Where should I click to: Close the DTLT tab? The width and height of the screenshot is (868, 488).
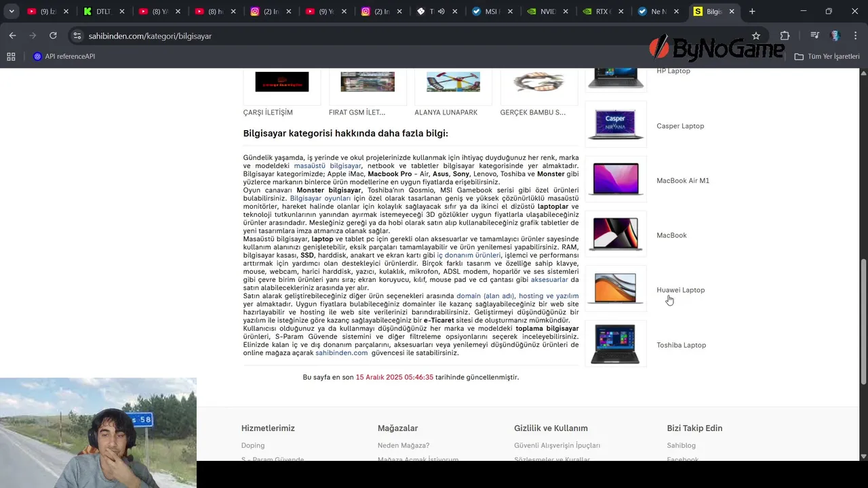(x=121, y=12)
